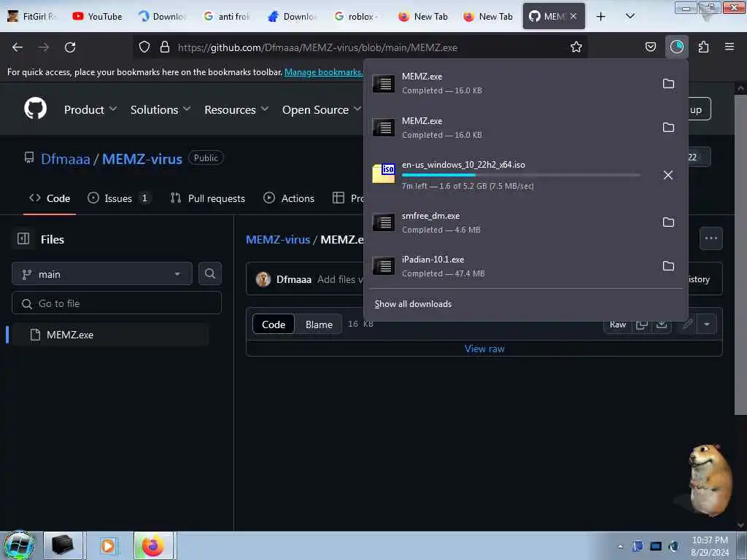This screenshot has height=560, width=747.
Task: List all tabs with the chevron
Action: pyautogui.click(x=630, y=16)
